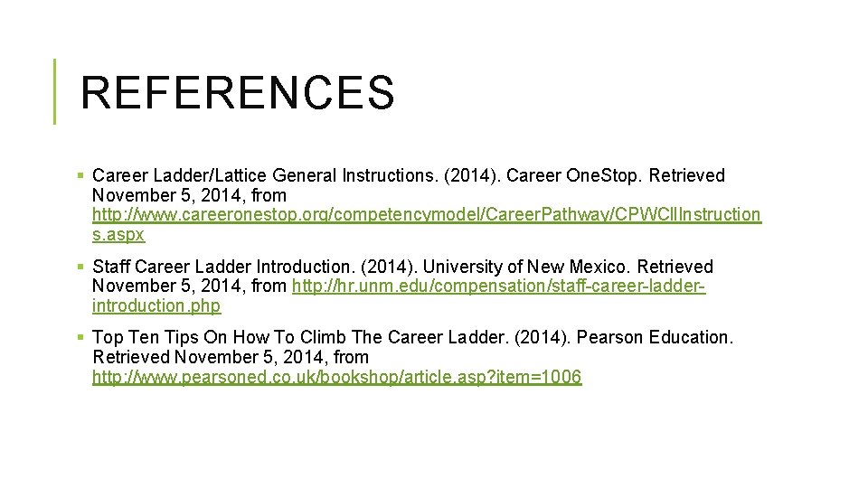Select the bullet marker before Career Ladder/Lattice

click(80, 175)
